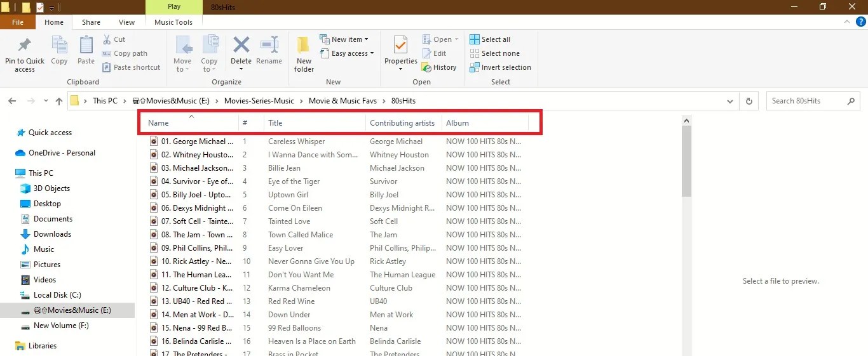Select Quick access in navigation pane

click(50, 133)
